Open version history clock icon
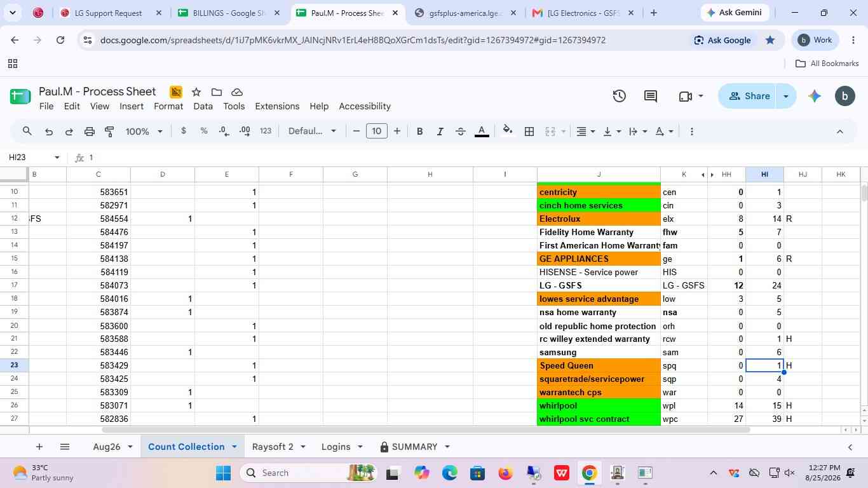This screenshot has height=488, width=868. tap(620, 96)
